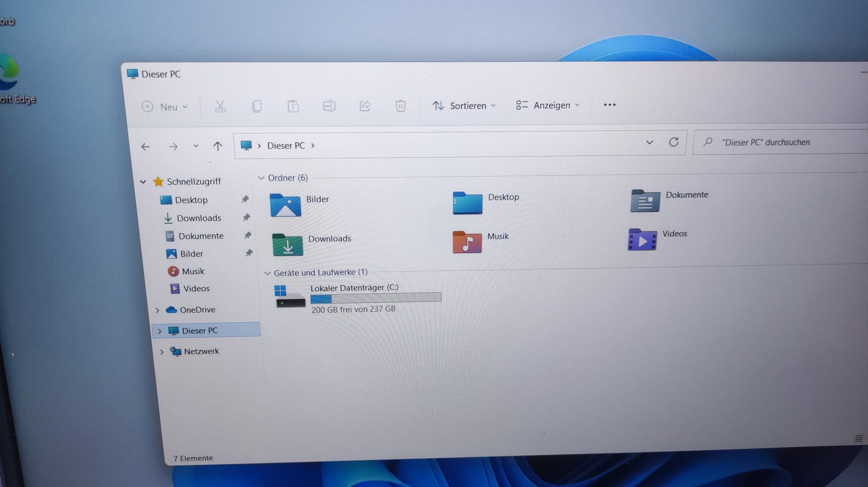868x487 pixels.
Task: Open recent locations dropdown chevron
Action: click(196, 146)
